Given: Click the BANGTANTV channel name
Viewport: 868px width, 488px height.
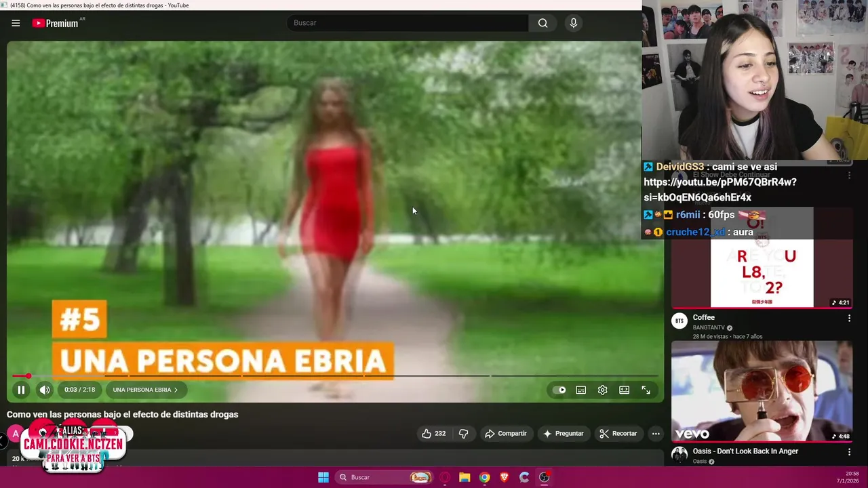Looking at the screenshot, I should [709, 327].
